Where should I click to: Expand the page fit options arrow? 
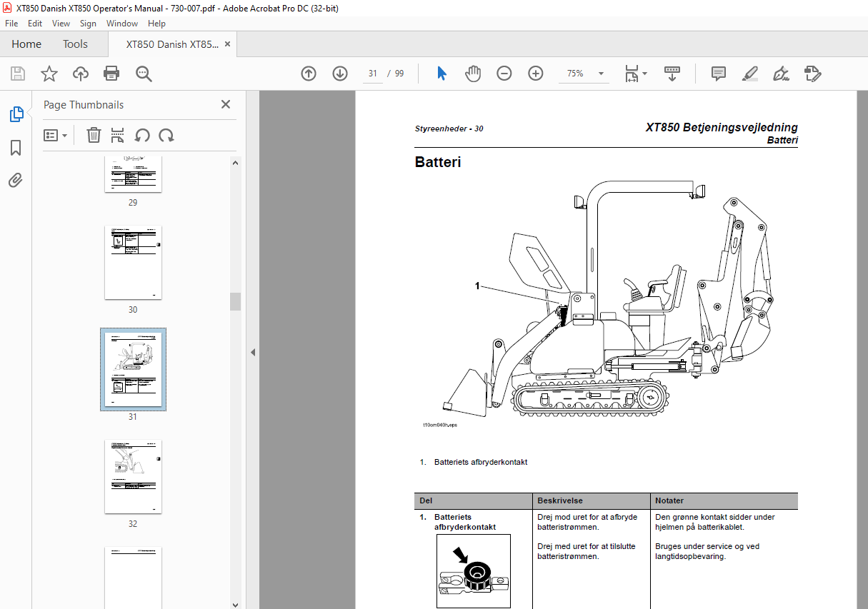point(645,74)
